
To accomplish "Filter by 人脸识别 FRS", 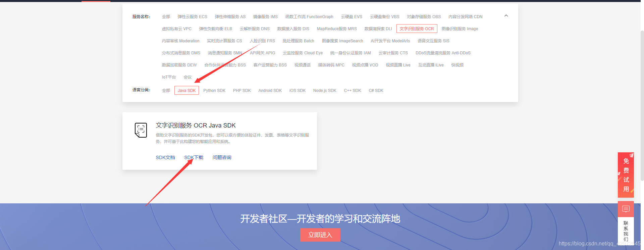I will (262, 41).
